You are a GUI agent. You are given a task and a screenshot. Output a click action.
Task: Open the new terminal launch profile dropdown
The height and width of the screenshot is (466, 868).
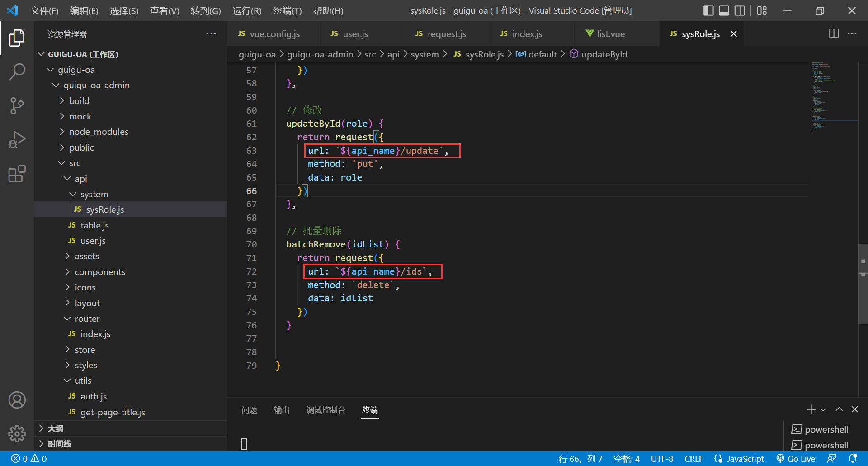click(x=823, y=410)
